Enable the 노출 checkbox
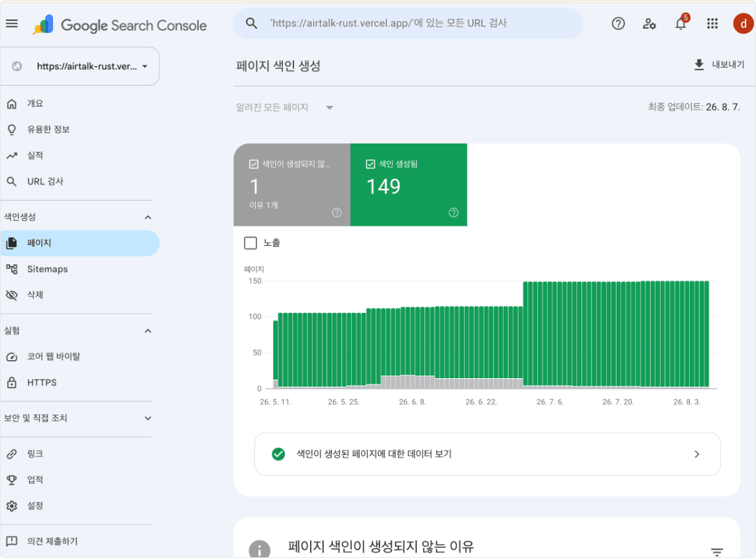The width and height of the screenshot is (756, 558). (251, 243)
